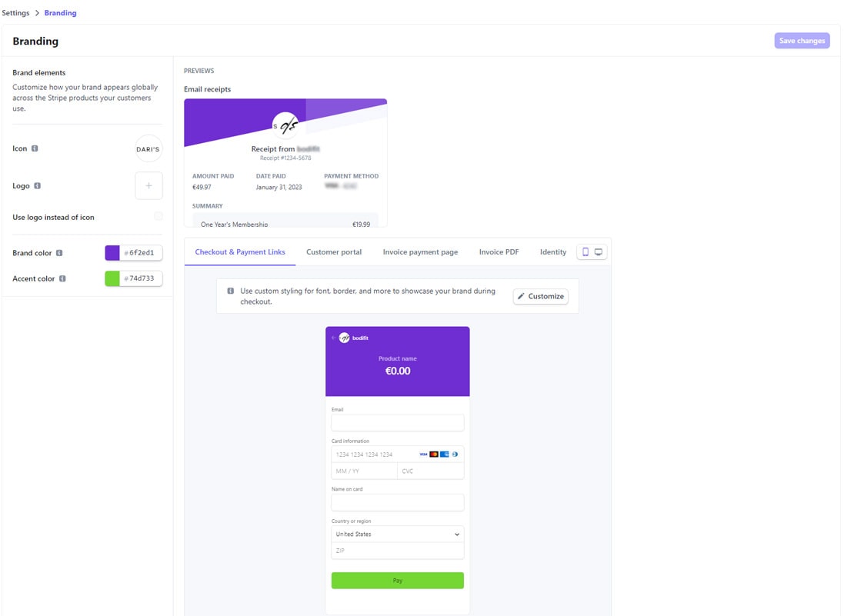Image resolution: width=844 pixels, height=616 pixels.
Task: Click the 'PREVIEWS' section label
Action: pyautogui.click(x=198, y=71)
